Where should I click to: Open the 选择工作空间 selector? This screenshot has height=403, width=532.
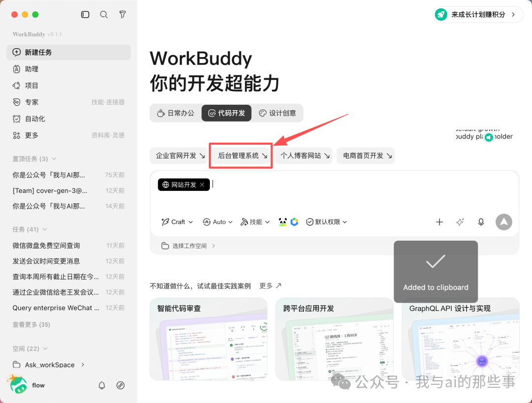pyautogui.click(x=188, y=246)
